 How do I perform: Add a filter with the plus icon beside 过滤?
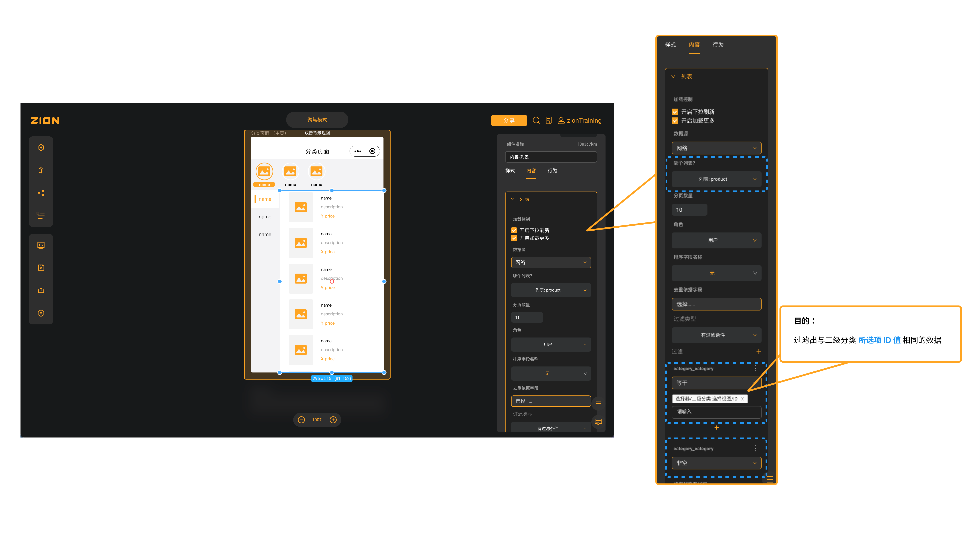759,352
